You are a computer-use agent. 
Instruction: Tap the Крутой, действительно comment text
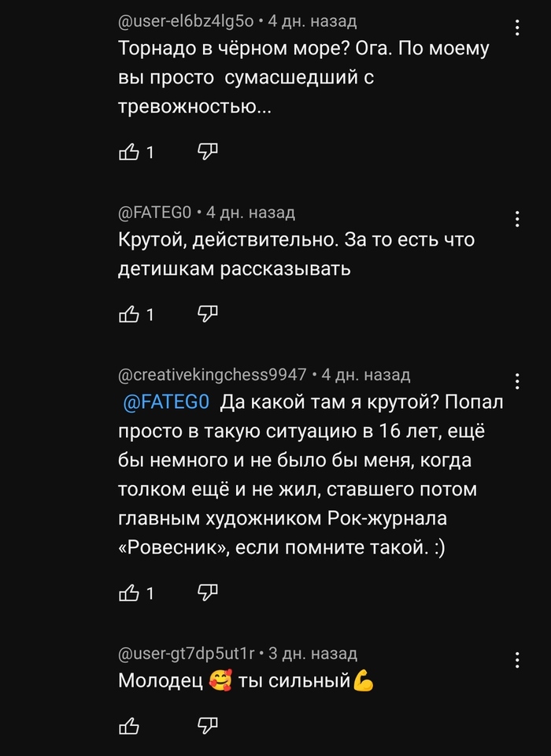[295, 254]
